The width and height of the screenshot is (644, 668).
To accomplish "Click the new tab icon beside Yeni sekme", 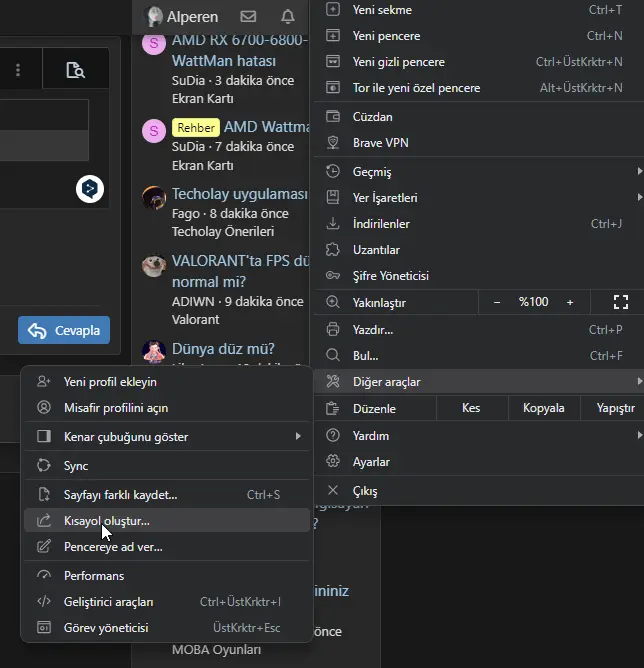I will click(x=333, y=9).
